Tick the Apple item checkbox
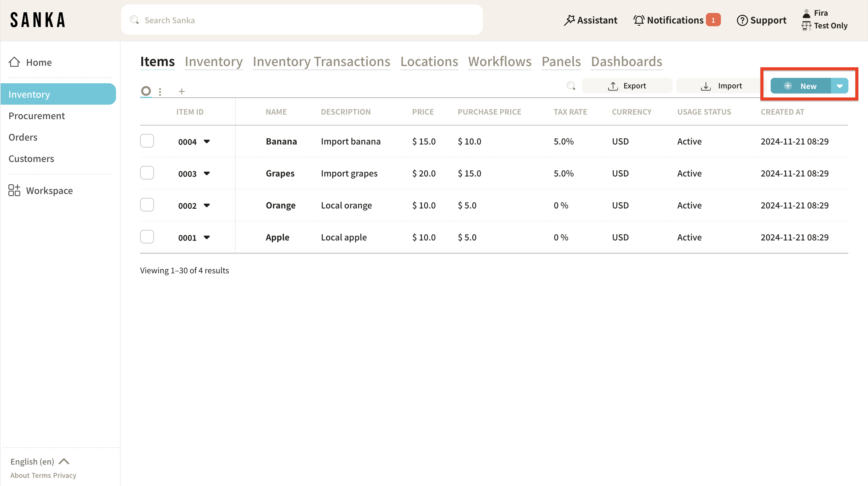 (x=147, y=237)
